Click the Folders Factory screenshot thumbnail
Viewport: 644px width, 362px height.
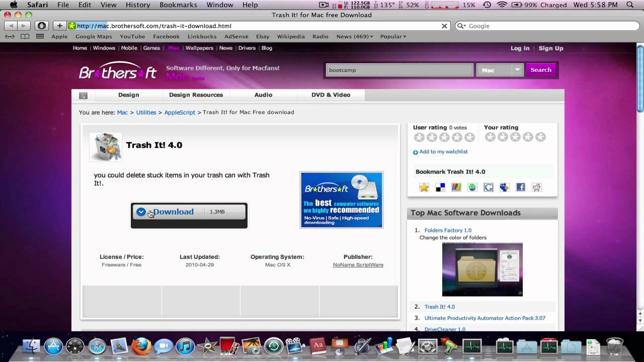click(x=482, y=269)
